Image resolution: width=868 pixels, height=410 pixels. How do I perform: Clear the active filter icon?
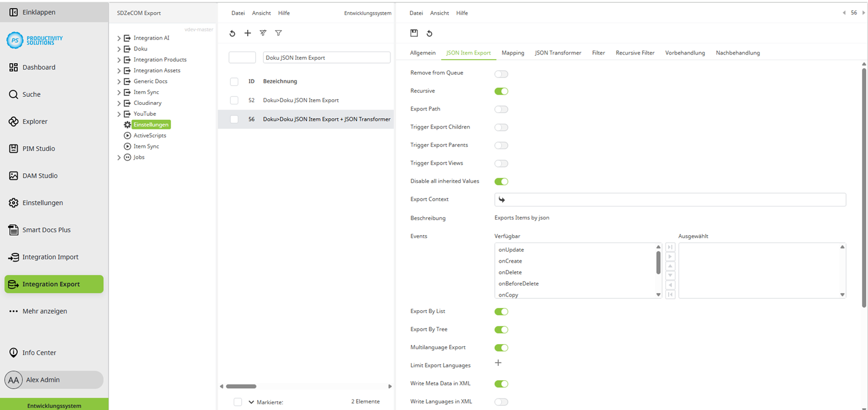pyautogui.click(x=263, y=33)
